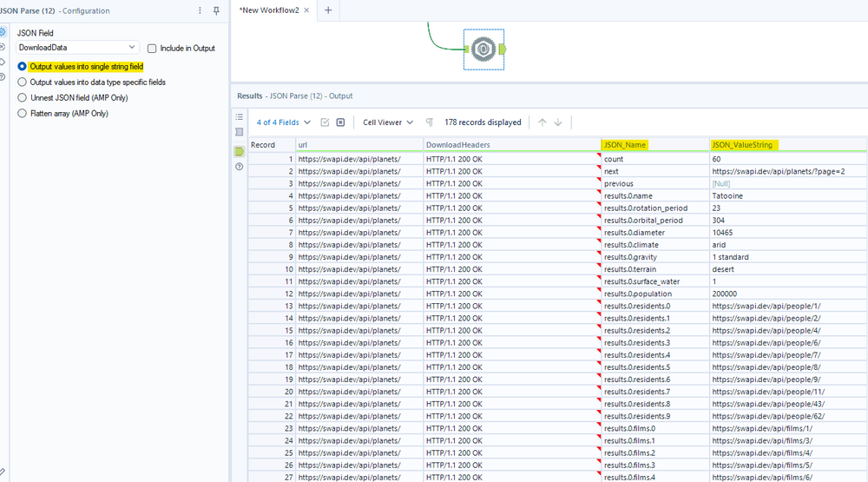Select the Tatooine value cell

click(727, 196)
